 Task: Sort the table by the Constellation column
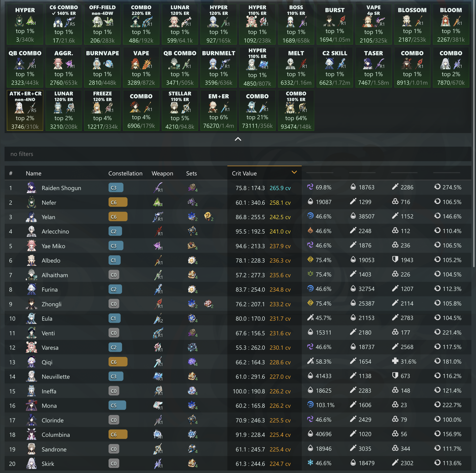[126, 173]
